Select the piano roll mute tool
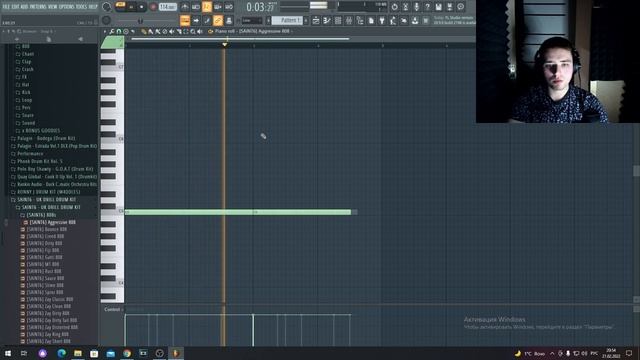The width and height of the screenshot is (640, 360). click(x=171, y=31)
